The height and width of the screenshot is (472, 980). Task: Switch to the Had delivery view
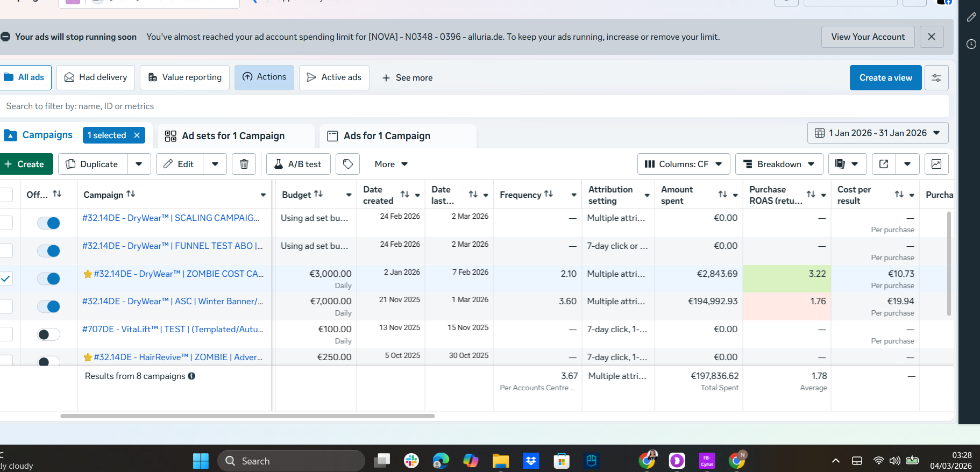tap(96, 77)
